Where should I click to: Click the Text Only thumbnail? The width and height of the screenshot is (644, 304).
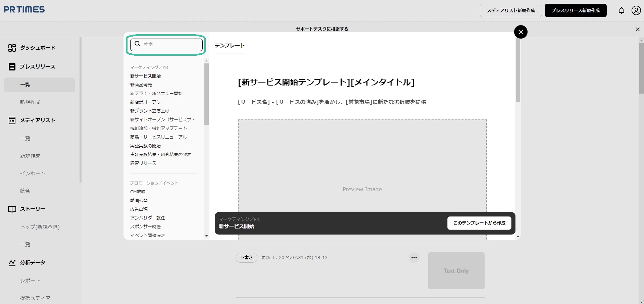click(456, 271)
